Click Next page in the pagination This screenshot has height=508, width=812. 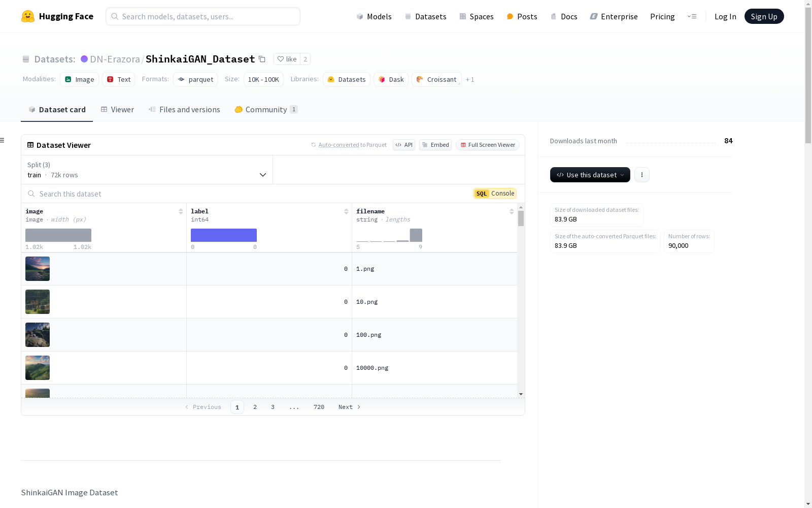pyautogui.click(x=350, y=407)
